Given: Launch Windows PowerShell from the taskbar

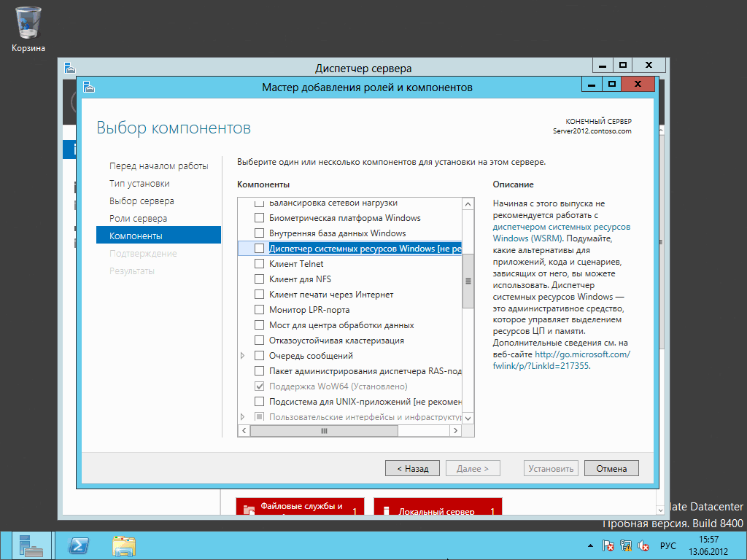Looking at the screenshot, I should [x=78, y=545].
